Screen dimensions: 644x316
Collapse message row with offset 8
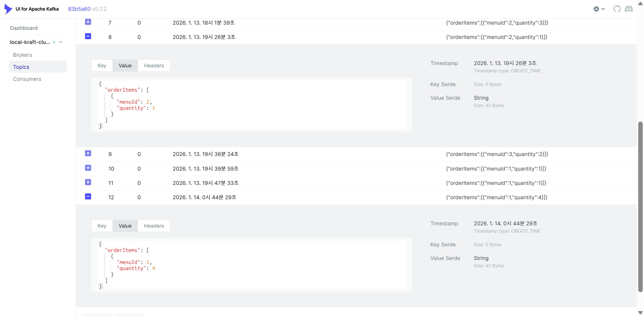(x=88, y=36)
